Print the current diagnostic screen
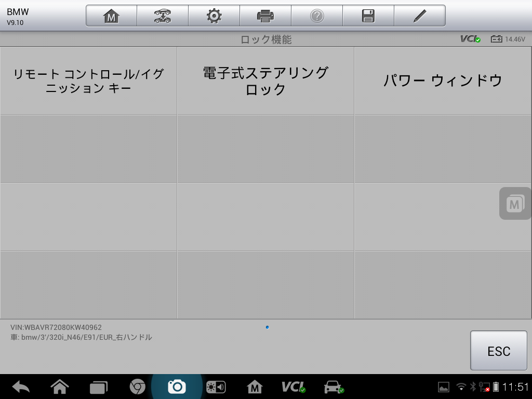Viewport: 532px width, 399px height. (x=265, y=15)
